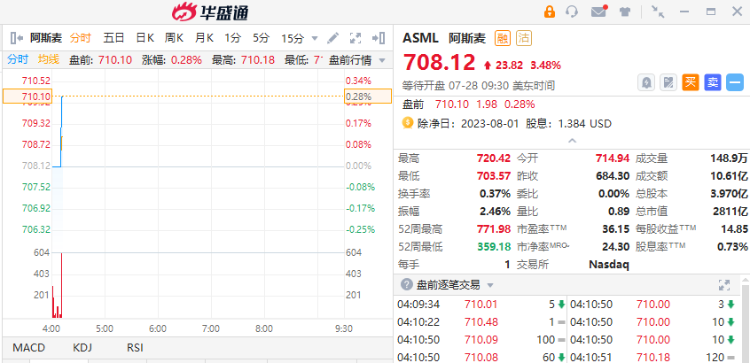The height and width of the screenshot is (363, 750).
Task: Click the price alert bell icon
Action: click(x=646, y=83)
